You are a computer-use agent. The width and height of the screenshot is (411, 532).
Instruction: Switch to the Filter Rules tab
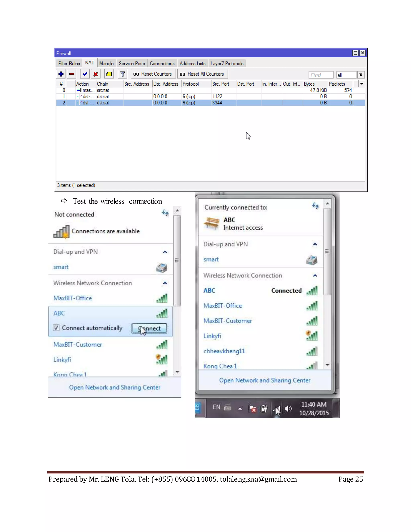(x=69, y=64)
